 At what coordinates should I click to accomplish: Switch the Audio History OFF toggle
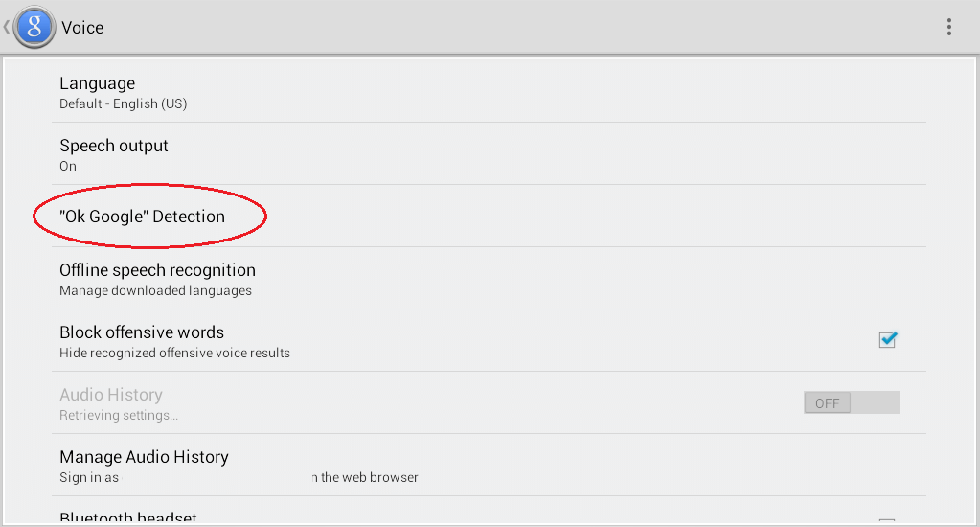point(851,402)
